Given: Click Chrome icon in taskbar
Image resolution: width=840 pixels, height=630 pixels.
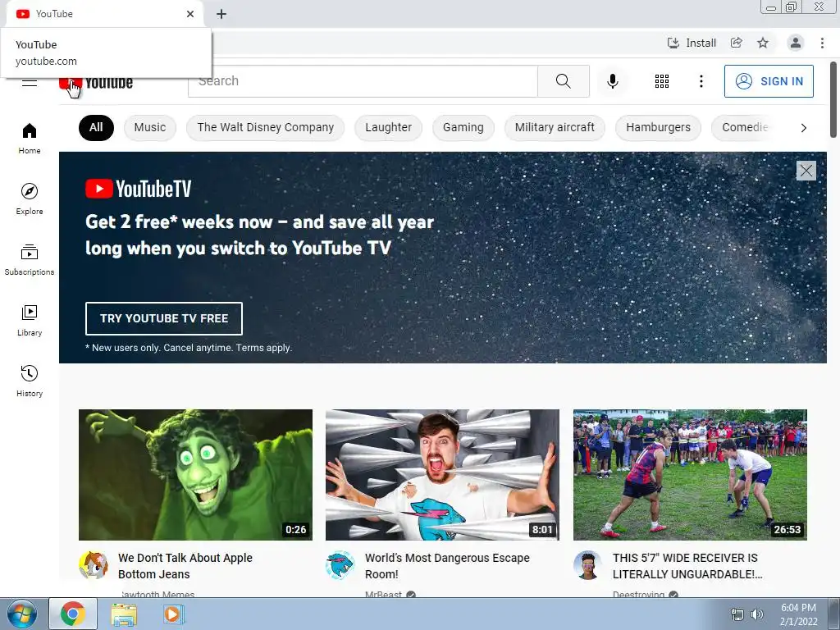Looking at the screenshot, I should click(73, 614).
